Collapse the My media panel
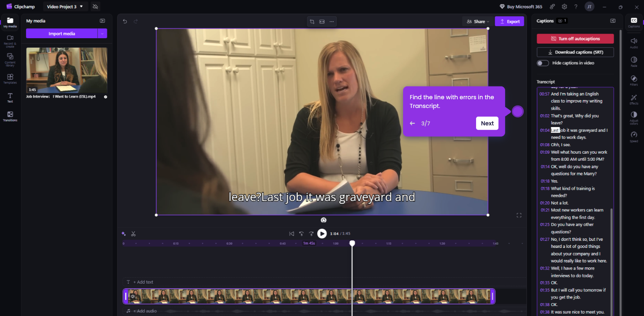 coord(102,21)
